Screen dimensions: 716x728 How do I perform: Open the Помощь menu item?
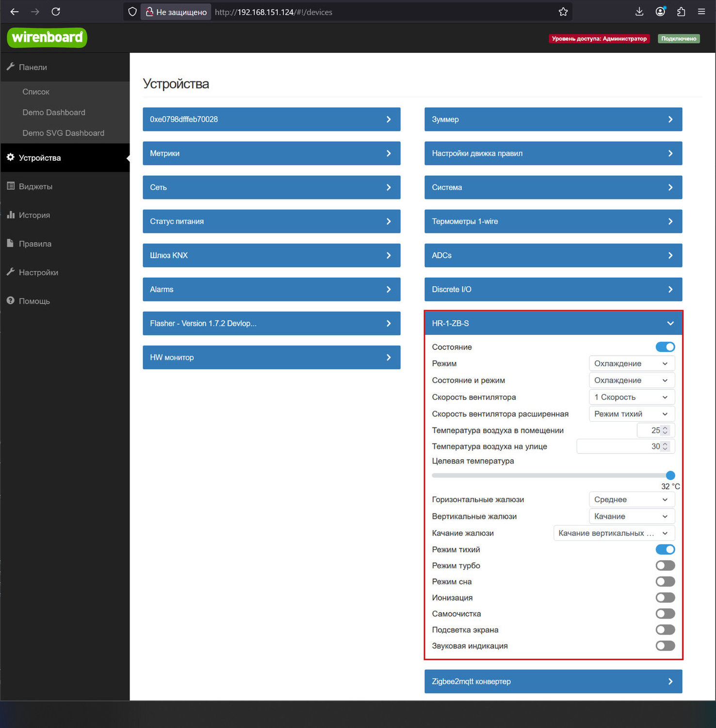pyautogui.click(x=65, y=301)
